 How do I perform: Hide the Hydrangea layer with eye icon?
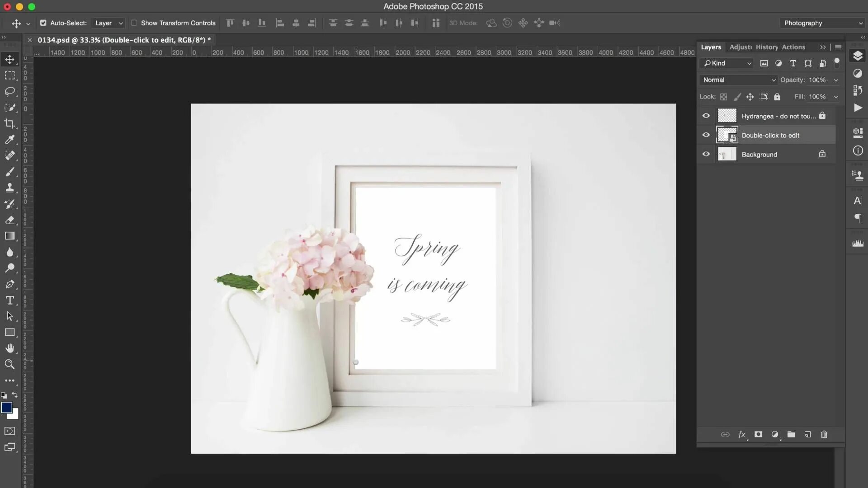(706, 116)
